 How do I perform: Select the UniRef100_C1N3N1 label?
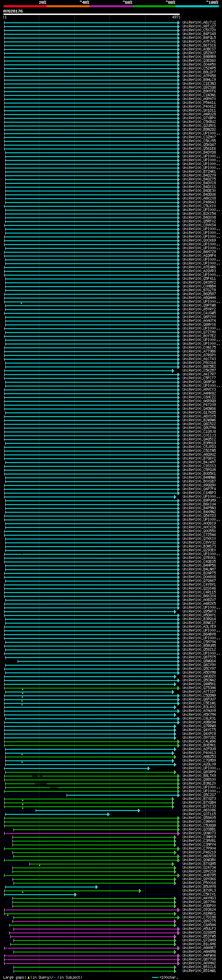[x=199, y=95]
